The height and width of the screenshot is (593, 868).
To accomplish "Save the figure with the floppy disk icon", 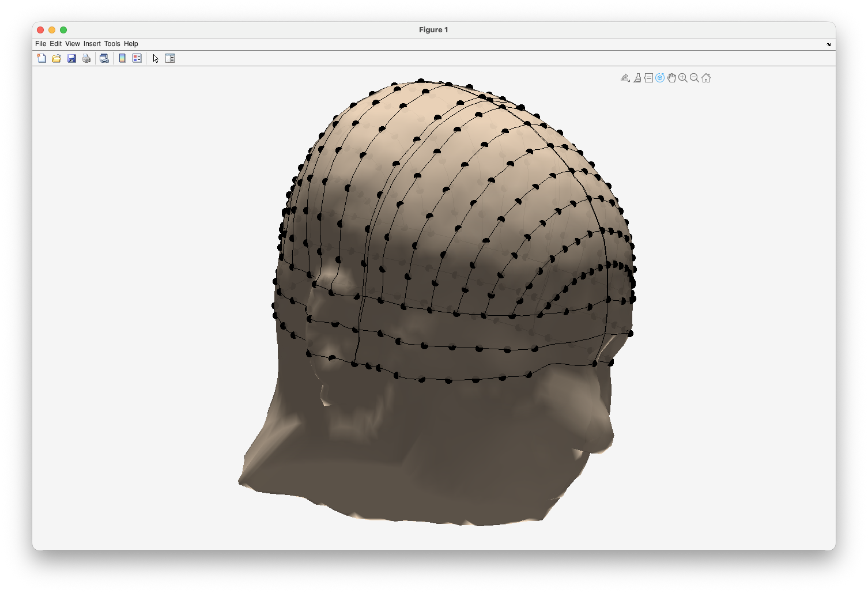I will click(x=71, y=58).
